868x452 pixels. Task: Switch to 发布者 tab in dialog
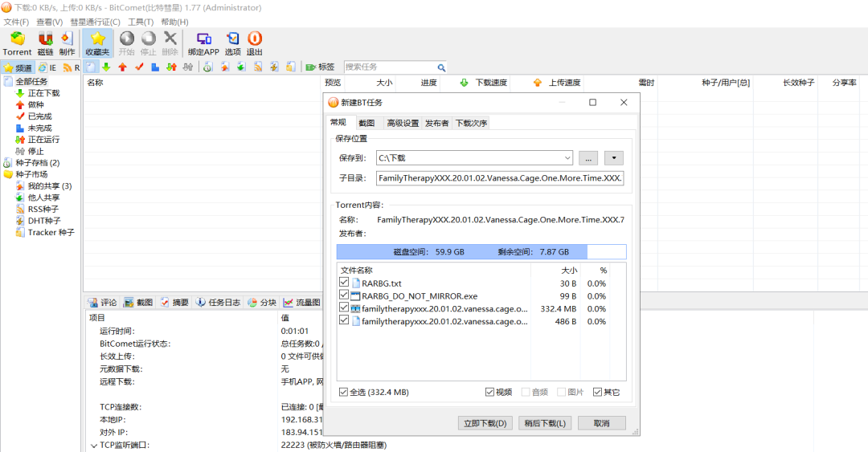[436, 123]
